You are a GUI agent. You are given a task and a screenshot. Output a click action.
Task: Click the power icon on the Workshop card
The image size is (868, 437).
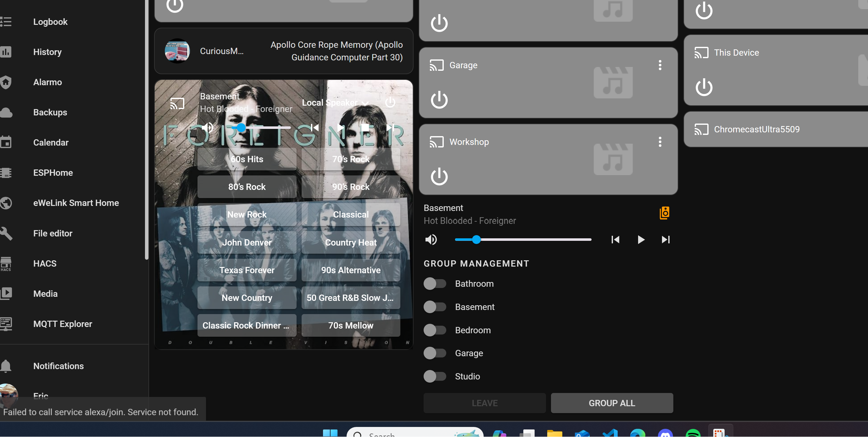[439, 177]
